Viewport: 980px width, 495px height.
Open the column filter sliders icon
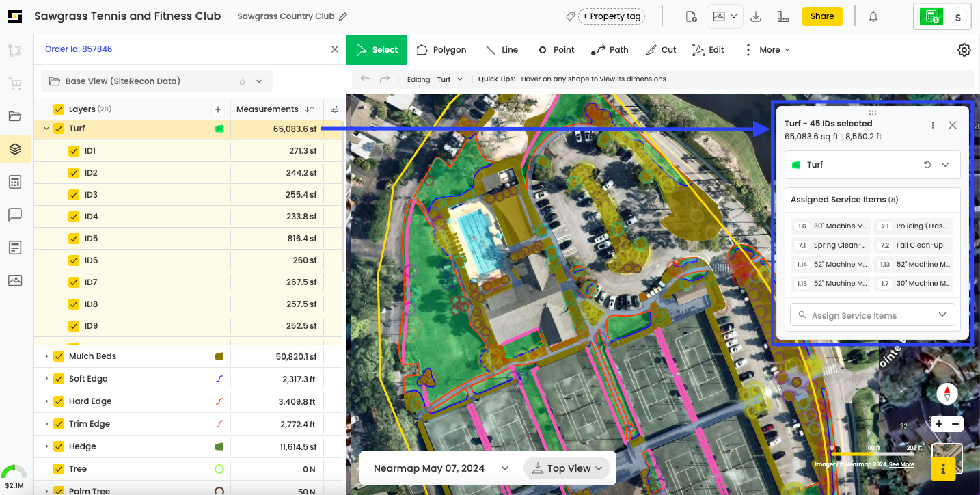click(335, 109)
